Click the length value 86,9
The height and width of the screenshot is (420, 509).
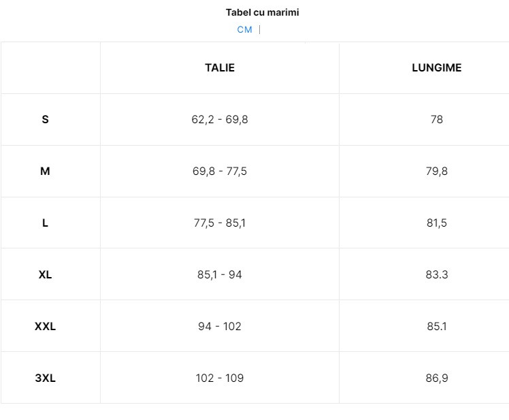[437, 378]
